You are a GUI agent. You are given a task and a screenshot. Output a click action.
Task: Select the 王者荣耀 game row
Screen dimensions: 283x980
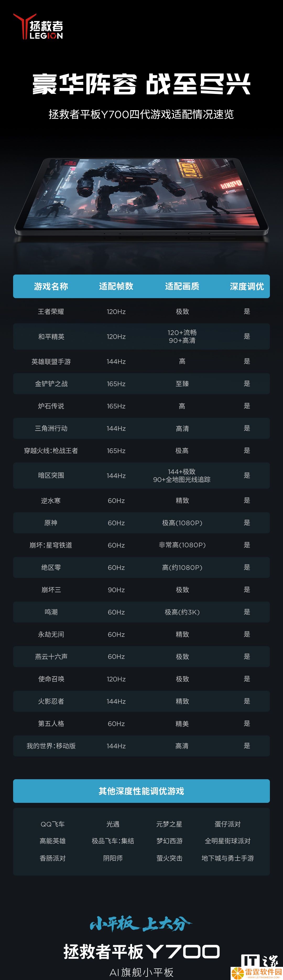tap(141, 312)
